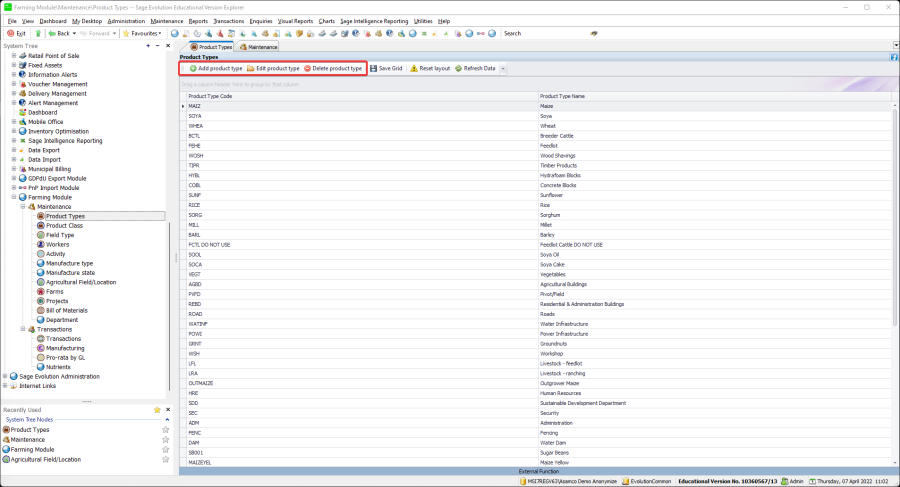Click the Save Grid icon
The width and height of the screenshot is (900, 487).
[372, 69]
